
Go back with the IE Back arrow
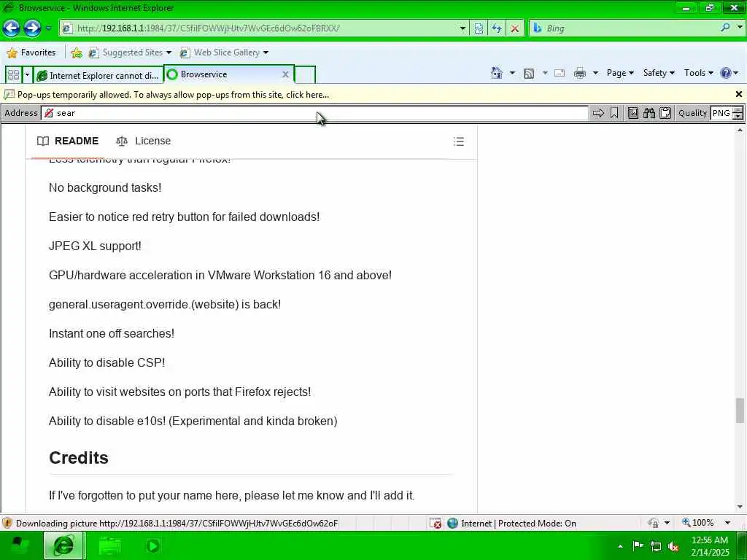(x=12, y=28)
